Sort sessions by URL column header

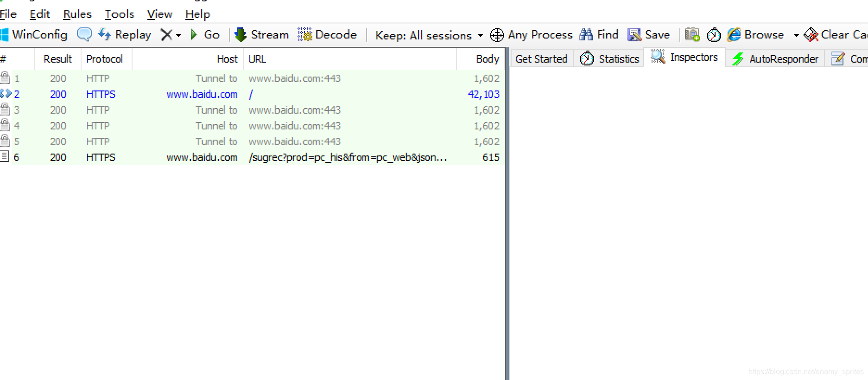click(x=350, y=59)
